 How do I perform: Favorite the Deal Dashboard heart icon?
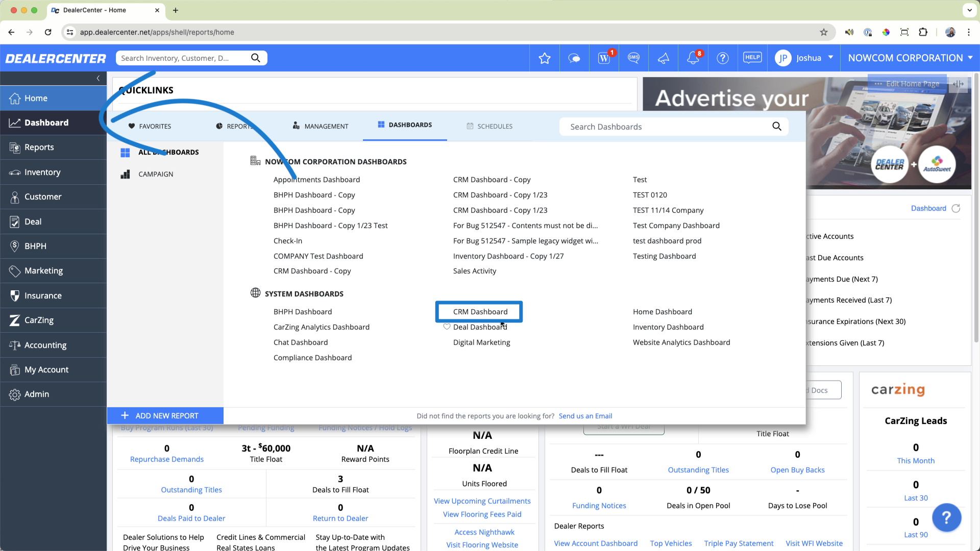point(447,327)
